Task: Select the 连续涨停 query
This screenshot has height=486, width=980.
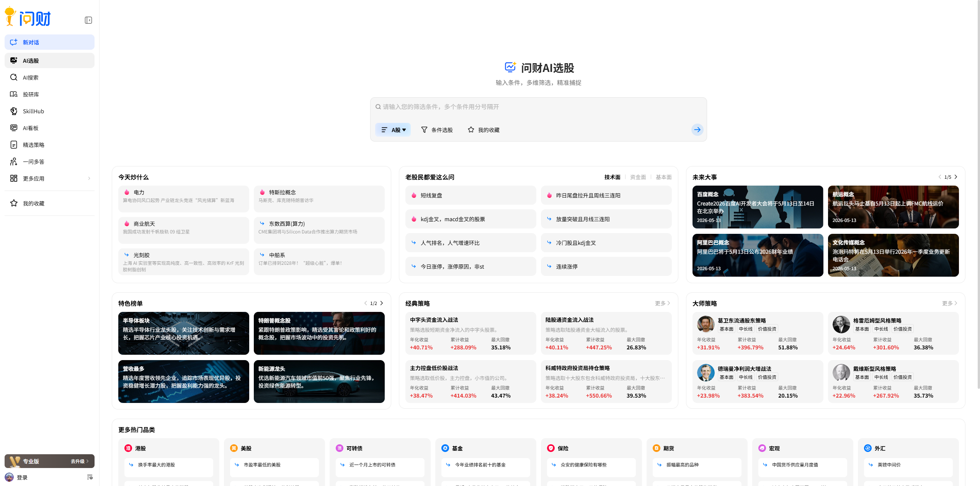Action: click(606, 266)
